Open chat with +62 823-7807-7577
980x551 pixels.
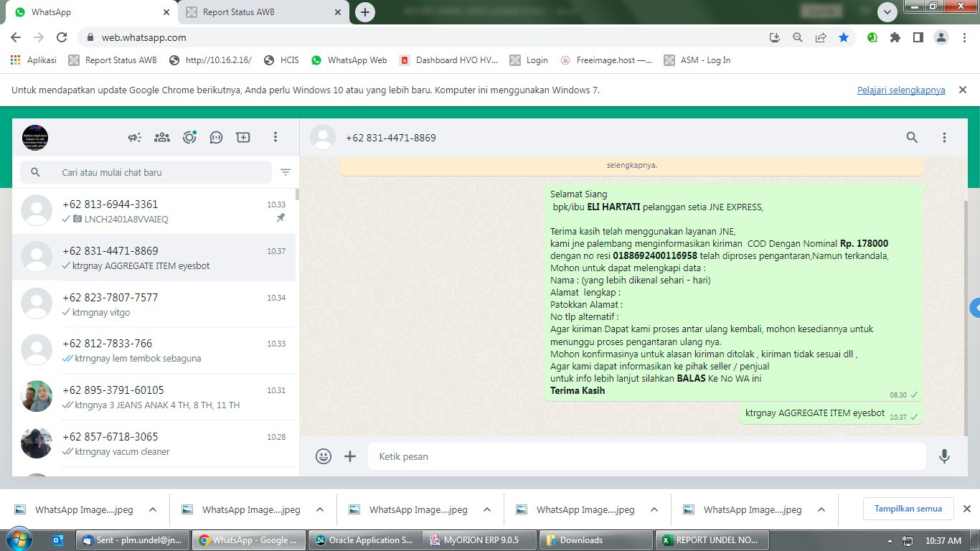click(154, 304)
